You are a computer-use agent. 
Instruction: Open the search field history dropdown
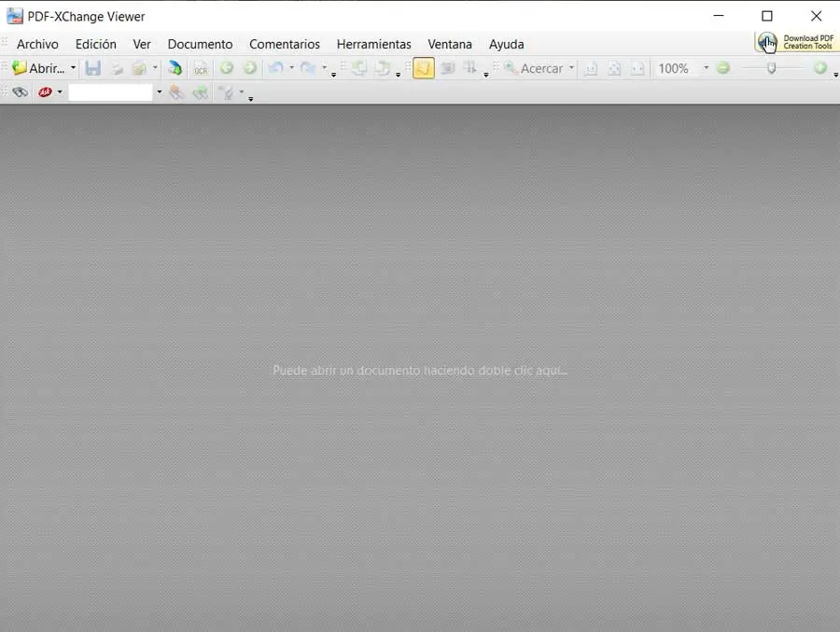click(159, 92)
